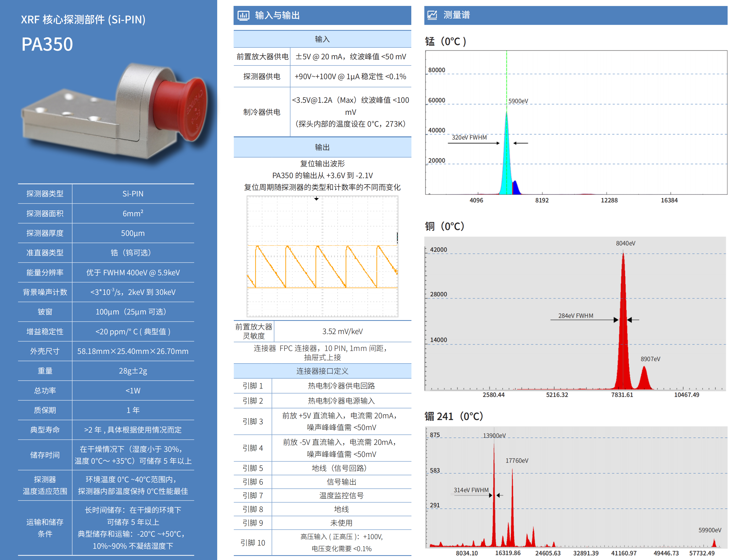Click the +90V~+100V @ 1µA detector supply cell
The image size is (734, 560).
pos(351,76)
